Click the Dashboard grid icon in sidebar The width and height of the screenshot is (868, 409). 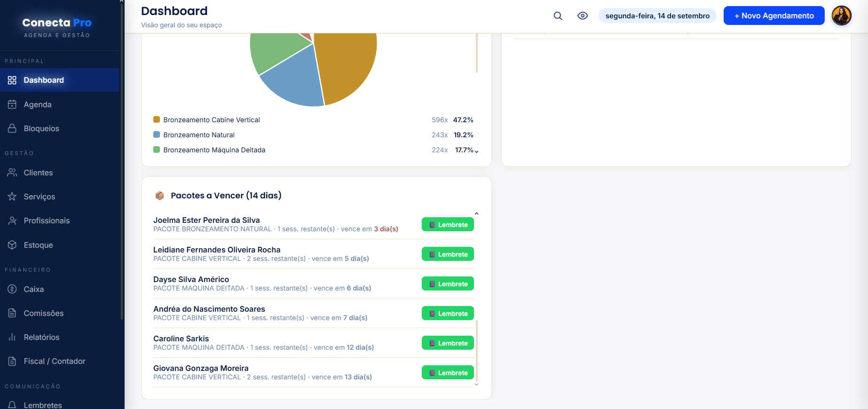(12, 80)
